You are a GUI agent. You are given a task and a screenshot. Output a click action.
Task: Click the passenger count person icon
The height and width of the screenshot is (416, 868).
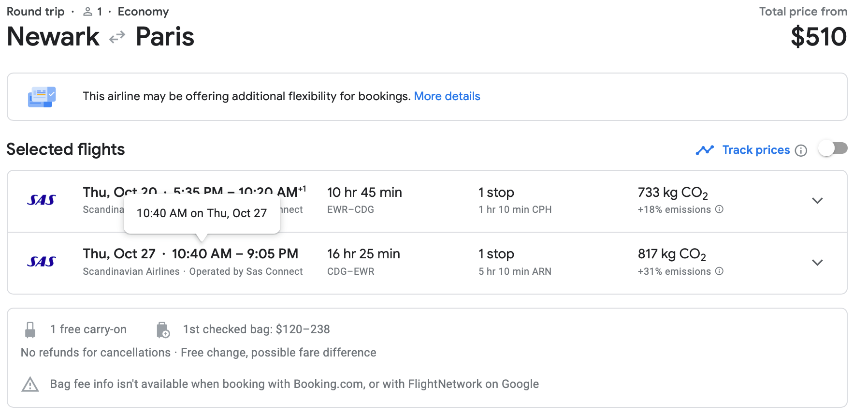tap(87, 12)
